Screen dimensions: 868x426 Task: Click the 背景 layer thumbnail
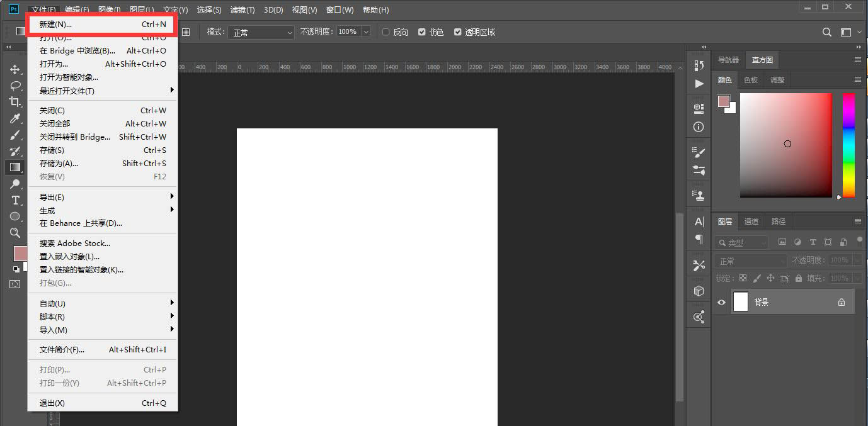[x=741, y=302]
